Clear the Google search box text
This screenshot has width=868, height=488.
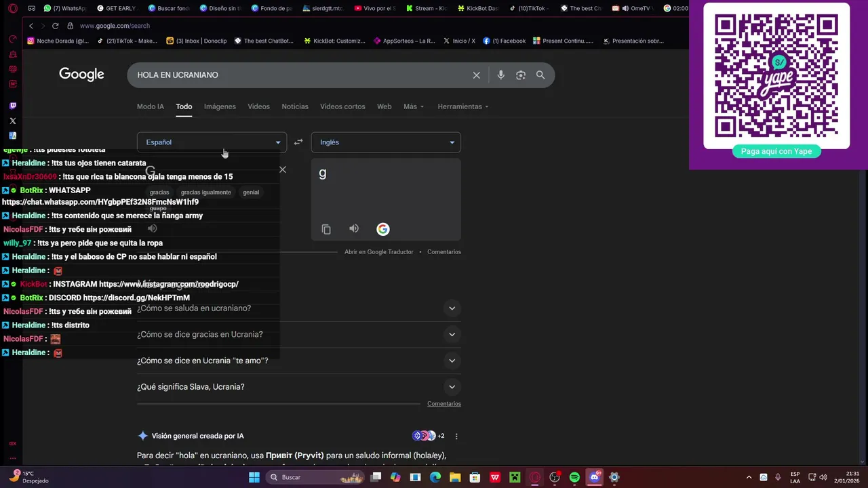tap(476, 75)
